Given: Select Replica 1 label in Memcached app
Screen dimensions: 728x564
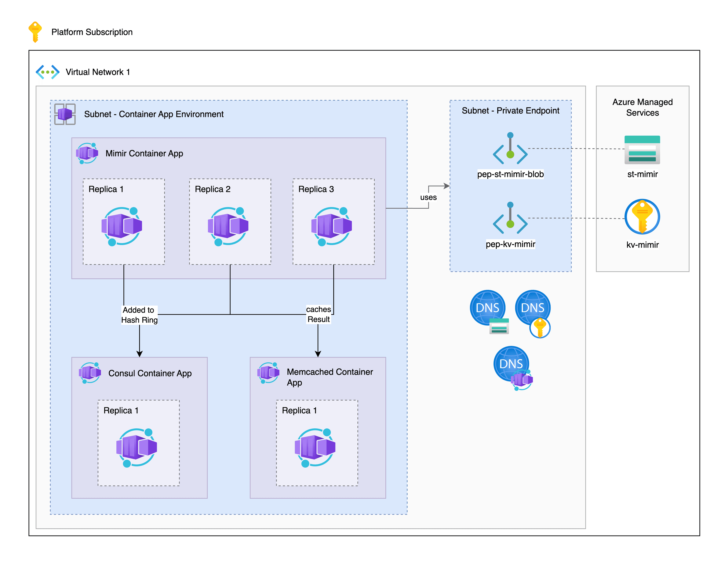Looking at the screenshot, I should 299,410.
